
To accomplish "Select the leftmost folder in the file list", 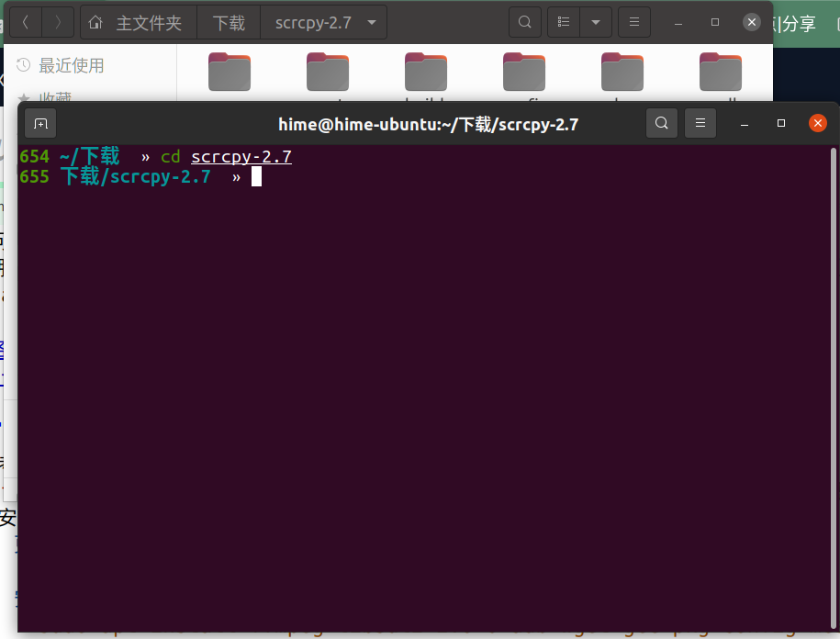I will tap(230, 72).
